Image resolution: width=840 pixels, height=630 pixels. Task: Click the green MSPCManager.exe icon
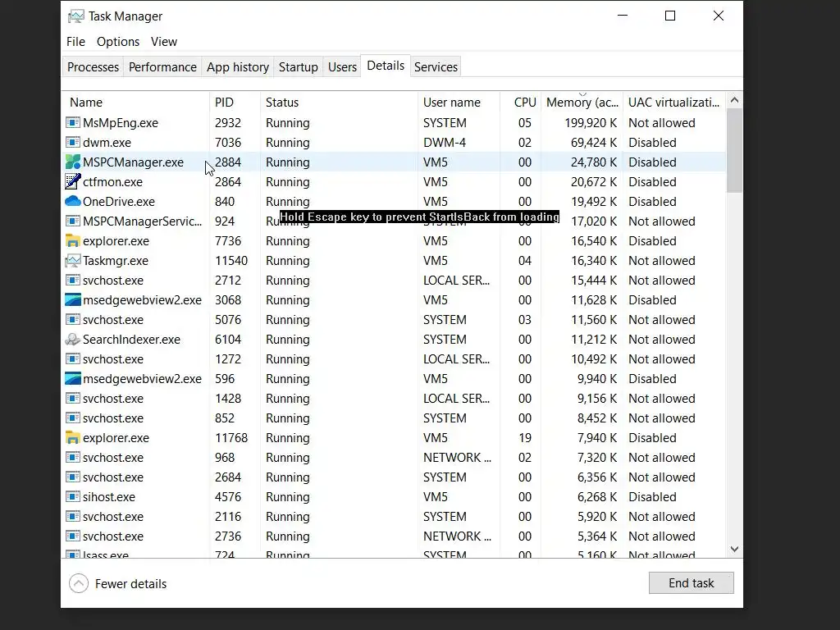[x=72, y=162]
